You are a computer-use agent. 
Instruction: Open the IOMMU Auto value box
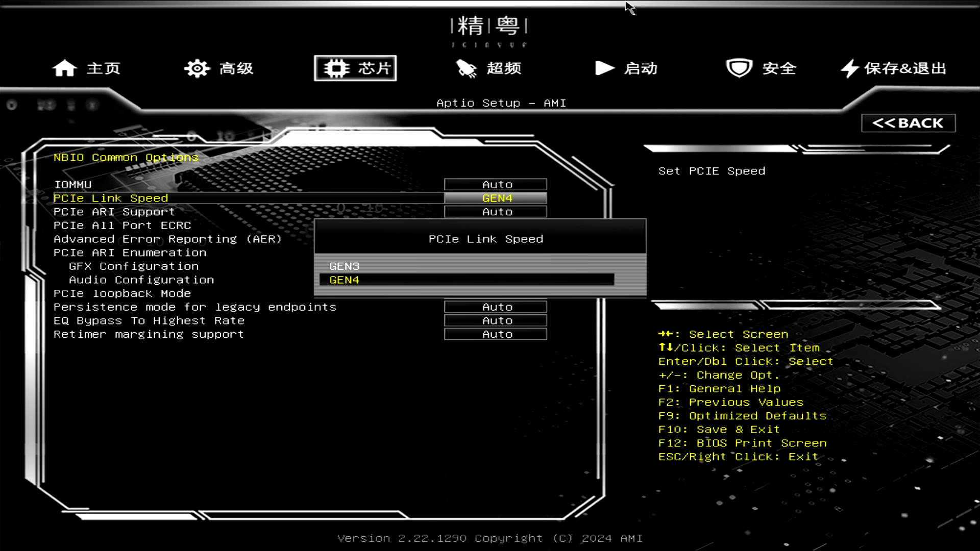495,185
